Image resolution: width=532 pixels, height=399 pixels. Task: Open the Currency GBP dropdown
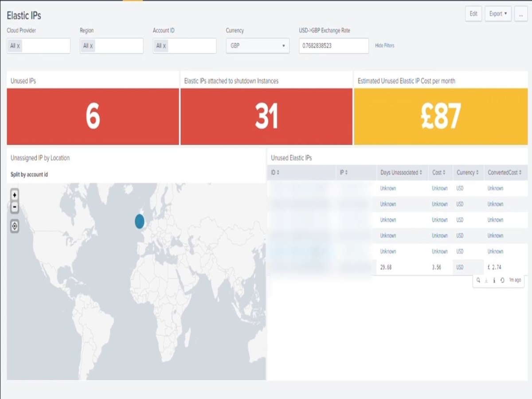(258, 46)
